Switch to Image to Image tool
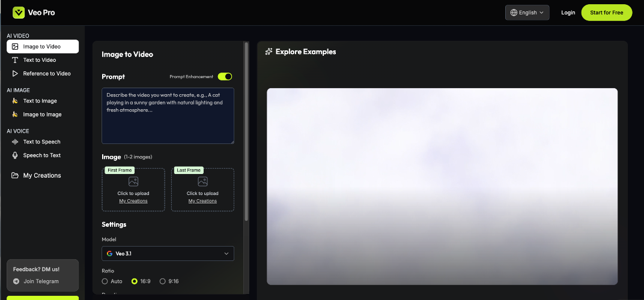This screenshot has height=300, width=644. 43,114
